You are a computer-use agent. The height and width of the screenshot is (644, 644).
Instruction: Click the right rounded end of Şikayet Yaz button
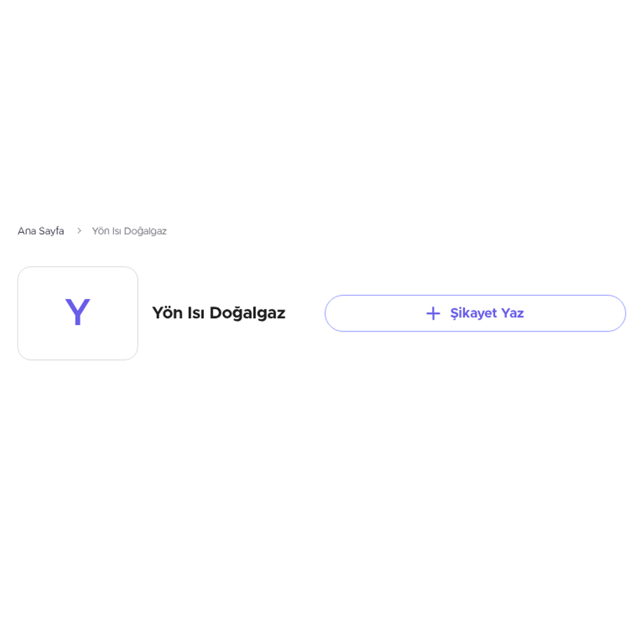616,313
